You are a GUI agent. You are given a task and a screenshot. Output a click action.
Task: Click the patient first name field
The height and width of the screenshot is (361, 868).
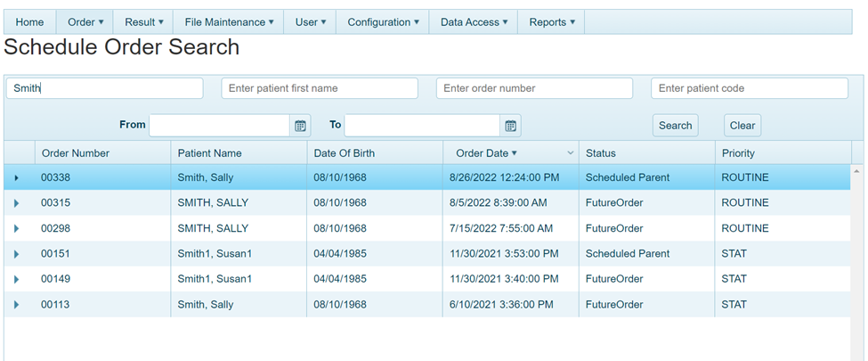(x=319, y=88)
